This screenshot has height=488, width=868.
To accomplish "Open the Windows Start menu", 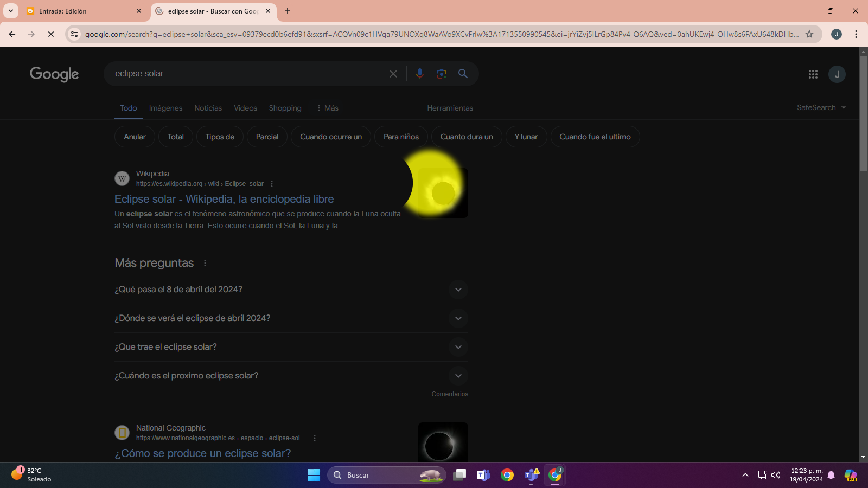I will coord(314,475).
